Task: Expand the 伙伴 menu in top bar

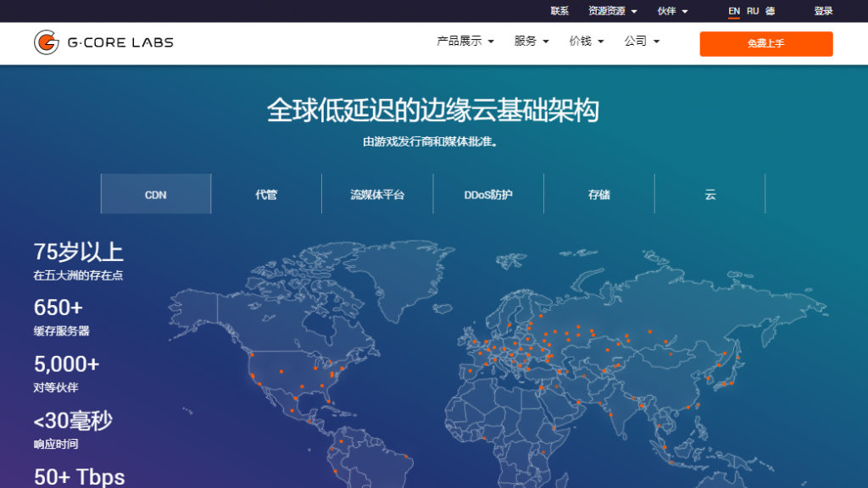Action: pyautogui.click(x=672, y=11)
